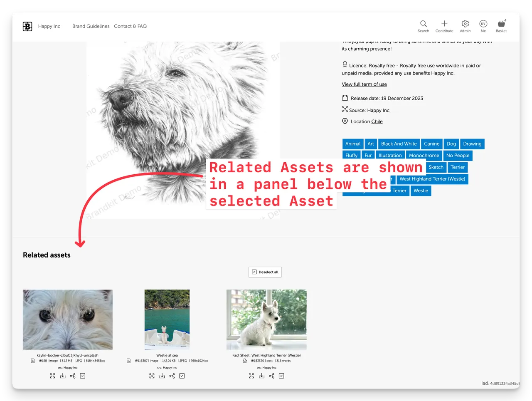Click the Westie at sea title

[x=167, y=355]
